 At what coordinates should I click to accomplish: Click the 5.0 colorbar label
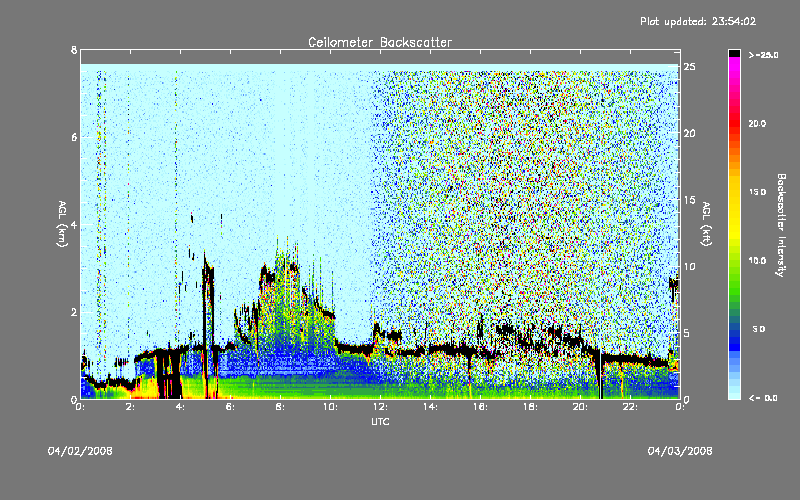759,329
